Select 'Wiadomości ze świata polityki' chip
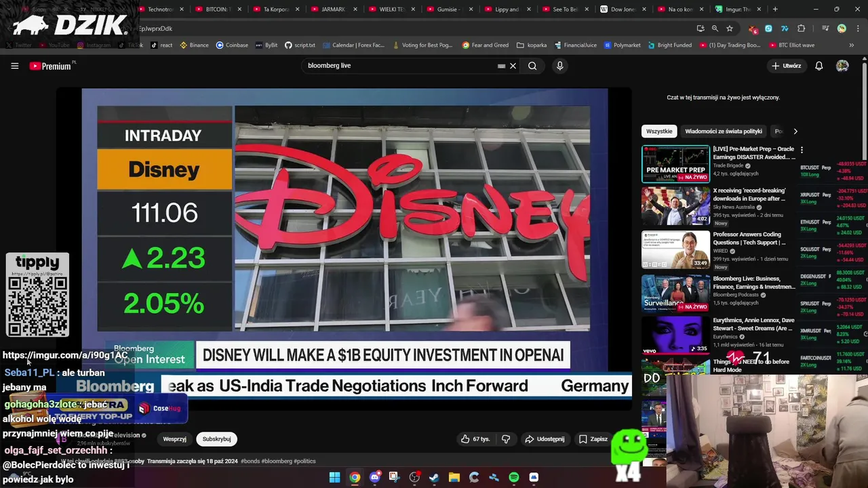Screen dimensions: 868x488 pyautogui.click(x=724, y=131)
